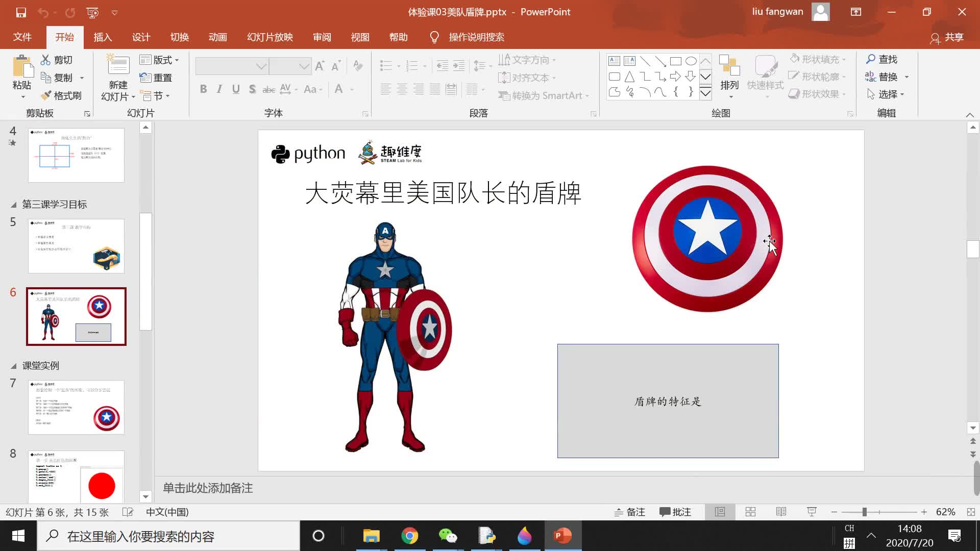Click Decrease indent level icon

[443, 66]
